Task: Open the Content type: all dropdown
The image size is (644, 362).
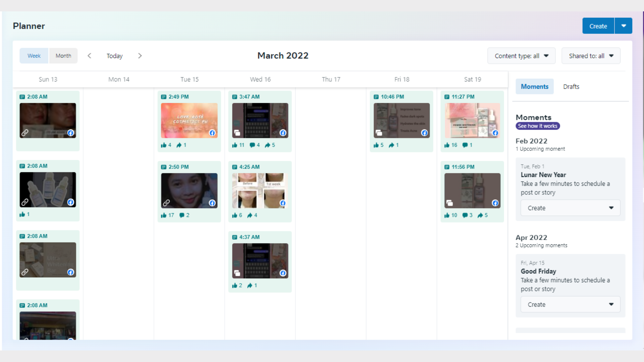Action: (521, 56)
